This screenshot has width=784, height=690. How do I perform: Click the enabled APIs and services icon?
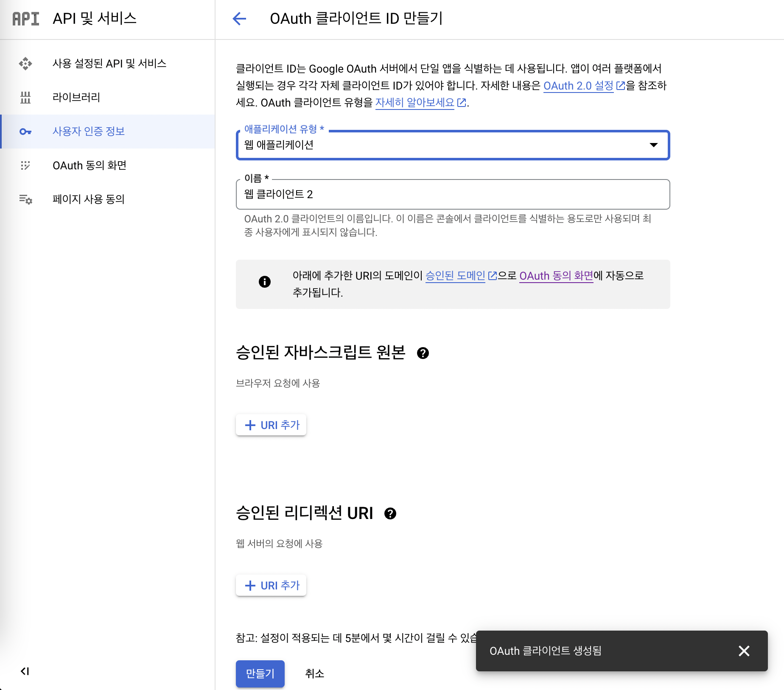pyautogui.click(x=25, y=64)
